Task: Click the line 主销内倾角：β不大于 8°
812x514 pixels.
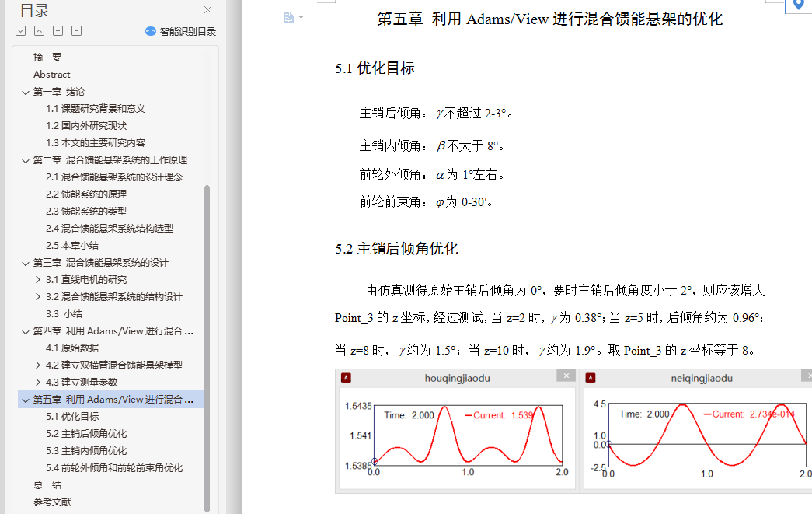Action: (x=432, y=145)
